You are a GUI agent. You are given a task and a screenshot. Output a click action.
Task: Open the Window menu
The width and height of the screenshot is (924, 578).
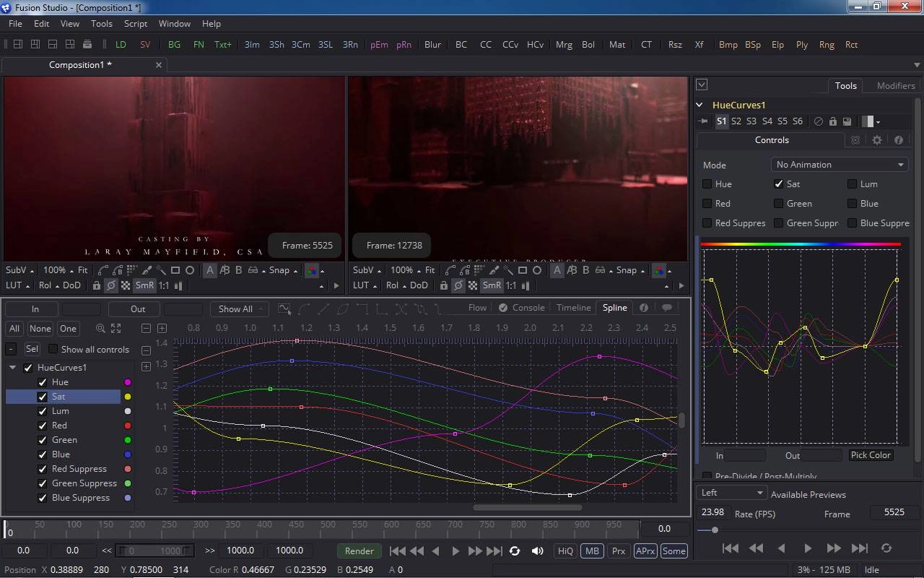coord(174,24)
